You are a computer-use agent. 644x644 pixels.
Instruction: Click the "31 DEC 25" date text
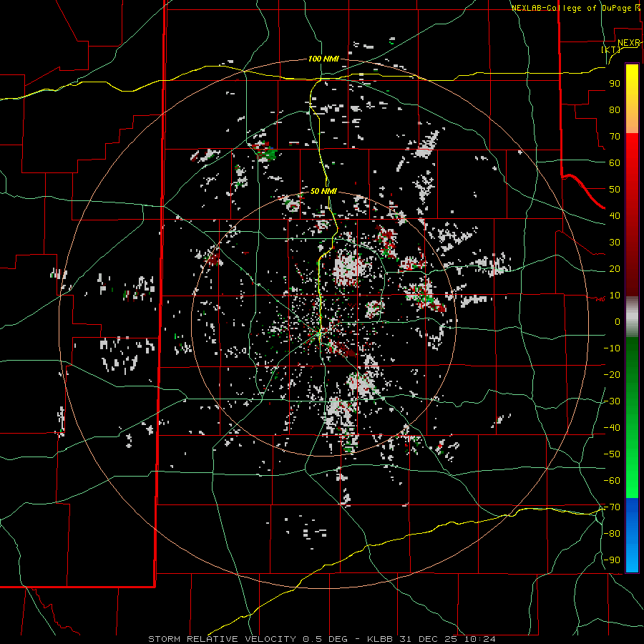click(429, 639)
